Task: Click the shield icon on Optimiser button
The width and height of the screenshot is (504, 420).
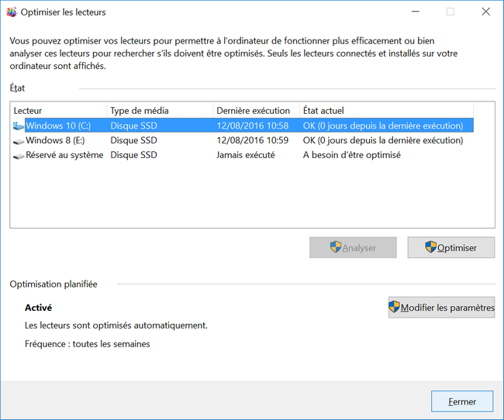Action: pyautogui.click(x=430, y=247)
